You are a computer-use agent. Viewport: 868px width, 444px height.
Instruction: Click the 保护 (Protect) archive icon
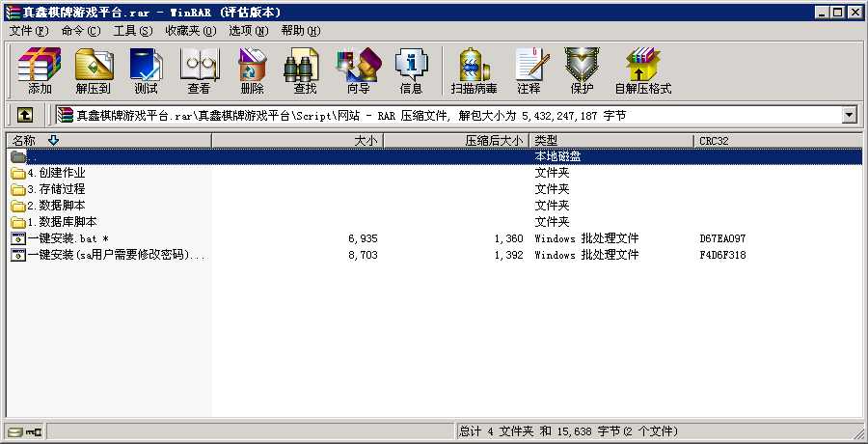pos(582,65)
